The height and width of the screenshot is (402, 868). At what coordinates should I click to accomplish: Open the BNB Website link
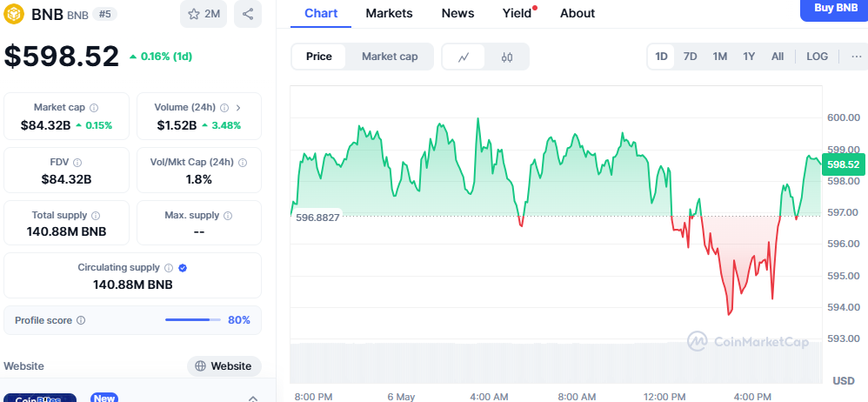(x=224, y=366)
